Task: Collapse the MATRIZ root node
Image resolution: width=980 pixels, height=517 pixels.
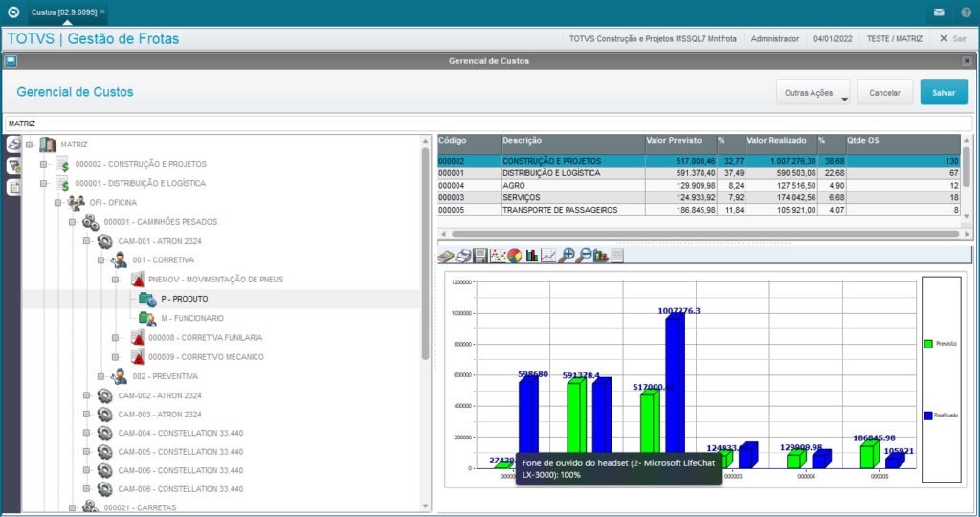Action: click(x=30, y=145)
